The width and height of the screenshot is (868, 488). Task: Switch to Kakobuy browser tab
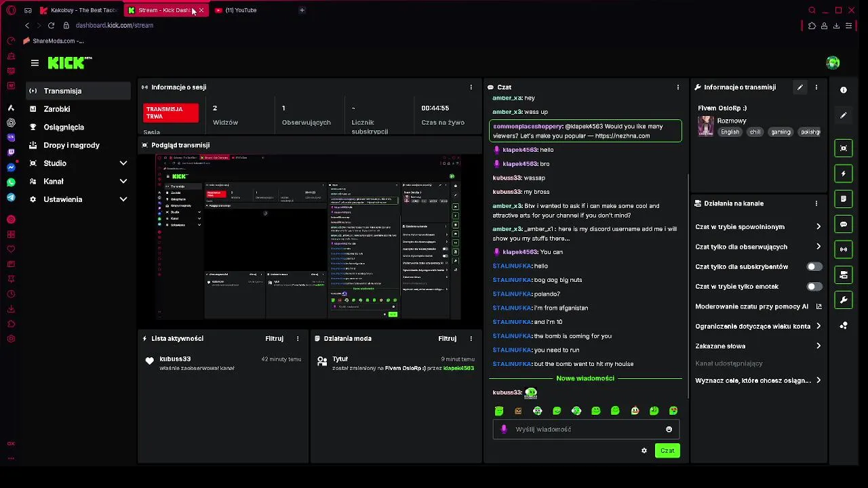79,10
